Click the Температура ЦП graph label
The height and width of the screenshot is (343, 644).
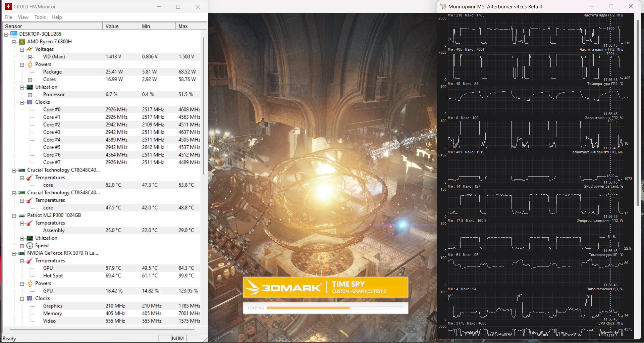coord(606,255)
